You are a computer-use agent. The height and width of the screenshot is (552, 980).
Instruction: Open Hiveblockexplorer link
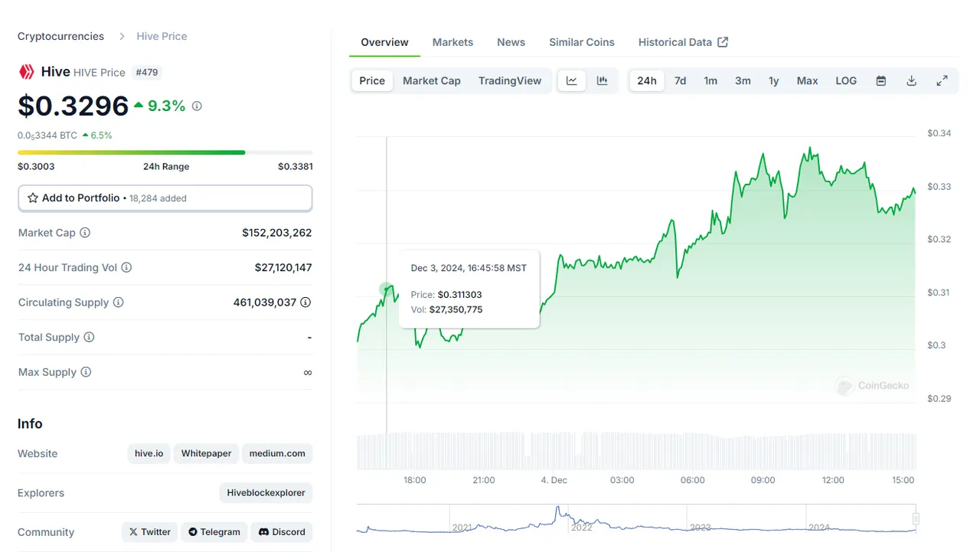point(266,493)
